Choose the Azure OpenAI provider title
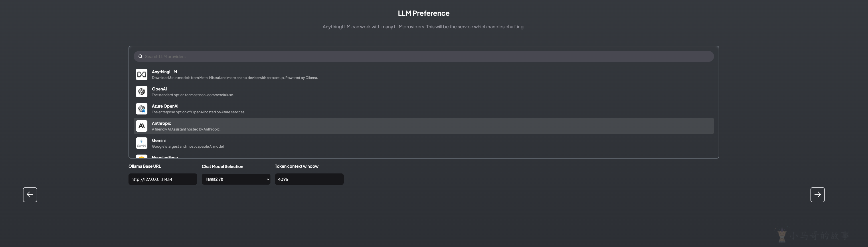This screenshot has height=247, width=868. 165,106
